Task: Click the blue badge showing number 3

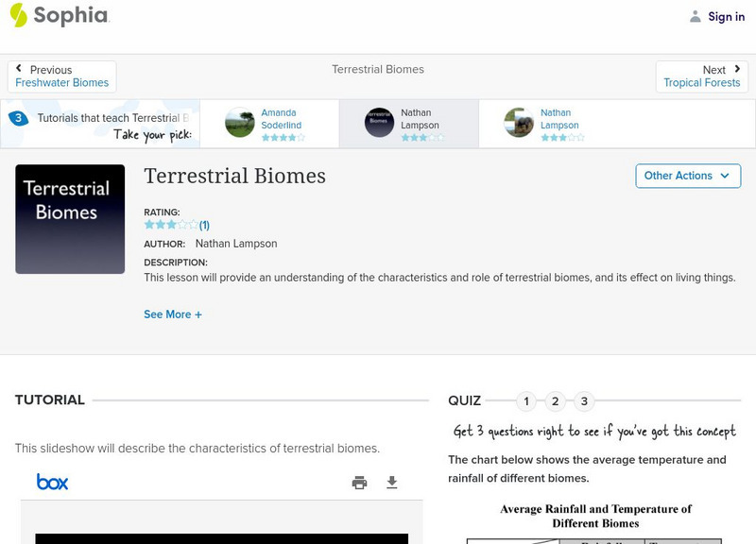Action: (x=18, y=118)
